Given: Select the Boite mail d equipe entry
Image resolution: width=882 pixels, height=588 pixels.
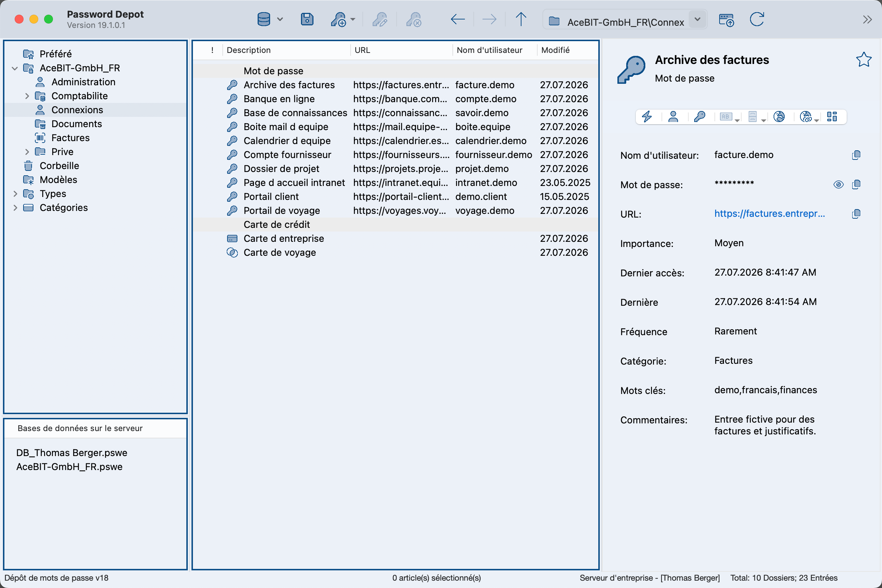Looking at the screenshot, I should tap(395, 127).
